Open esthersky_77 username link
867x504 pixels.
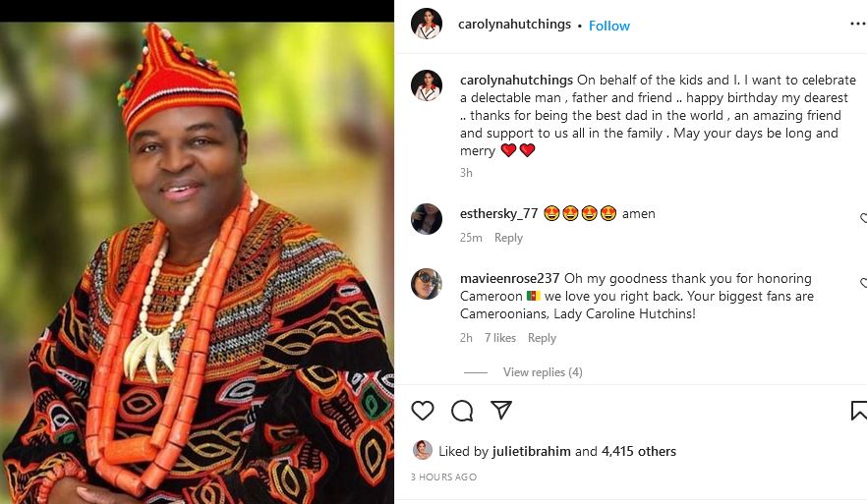[x=498, y=214]
